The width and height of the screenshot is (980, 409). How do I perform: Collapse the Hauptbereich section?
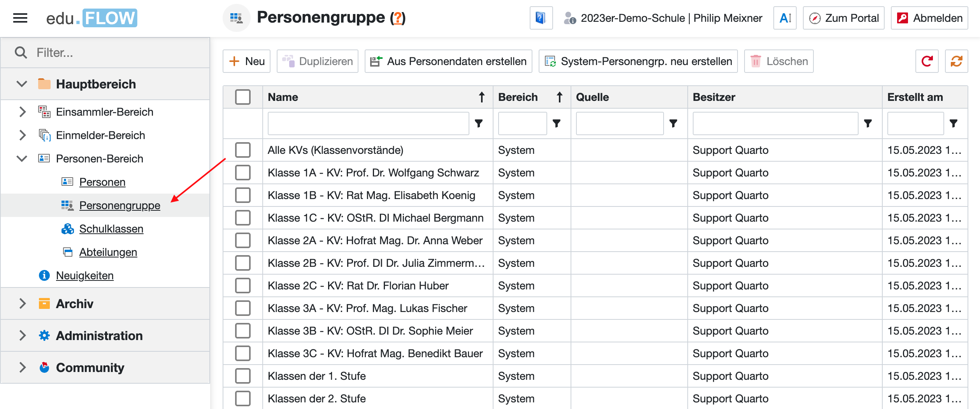coord(22,84)
